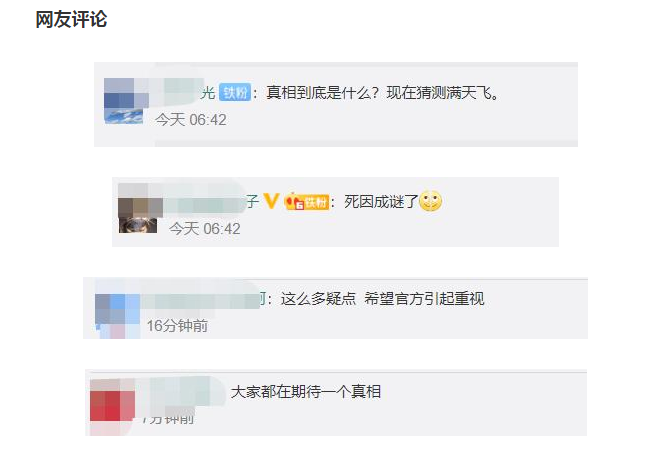Click the 今天 06:42 timestamp under 死因成谜了
The width and height of the screenshot is (670, 454).
pyautogui.click(x=205, y=229)
